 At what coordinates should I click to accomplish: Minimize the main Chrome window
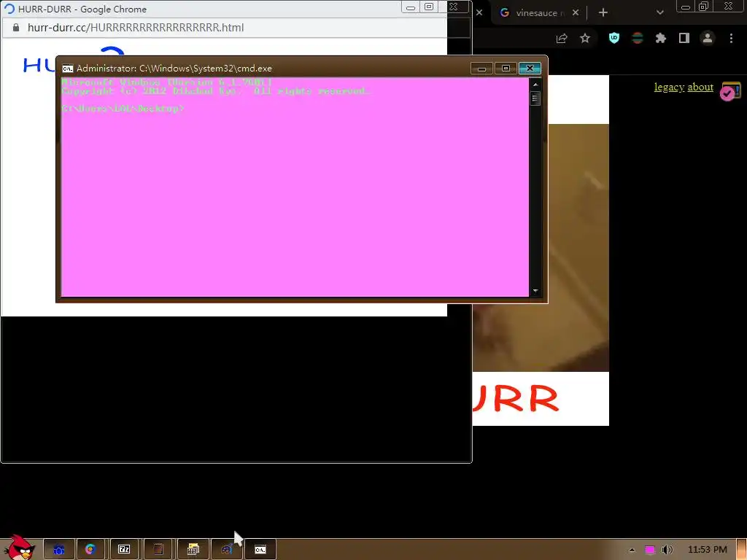click(686, 7)
